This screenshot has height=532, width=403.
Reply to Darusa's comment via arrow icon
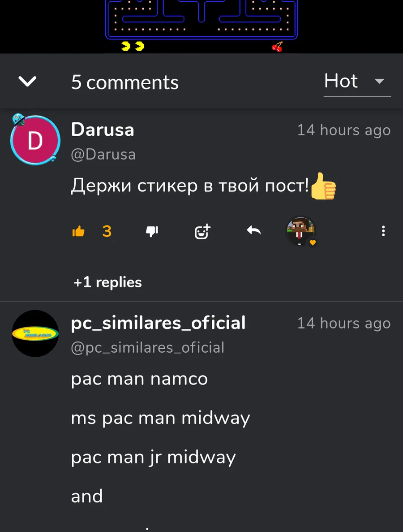(254, 231)
